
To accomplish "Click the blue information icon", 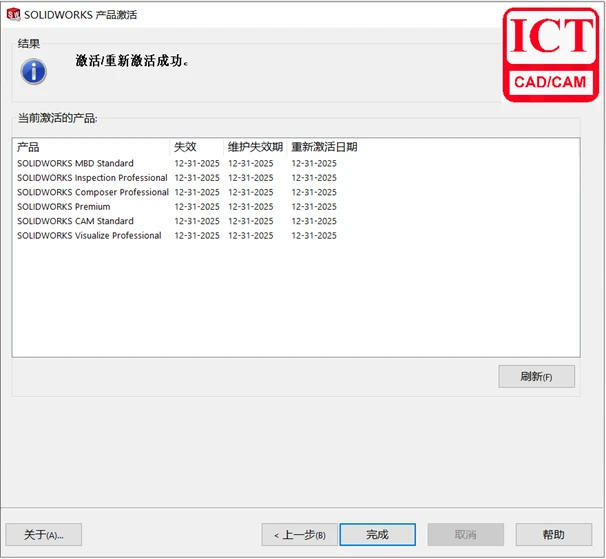I will coord(34,72).
